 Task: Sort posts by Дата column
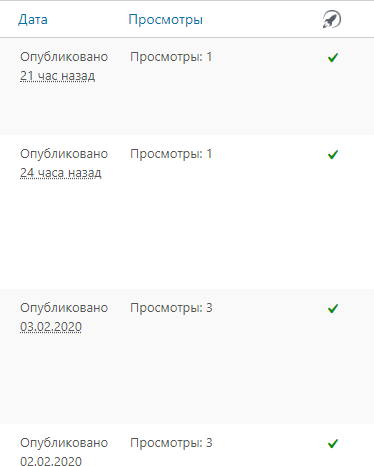pyautogui.click(x=33, y=19)
